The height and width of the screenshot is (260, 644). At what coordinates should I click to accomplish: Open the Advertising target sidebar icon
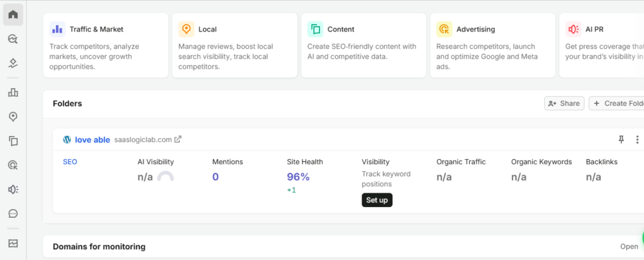[13, 166]
